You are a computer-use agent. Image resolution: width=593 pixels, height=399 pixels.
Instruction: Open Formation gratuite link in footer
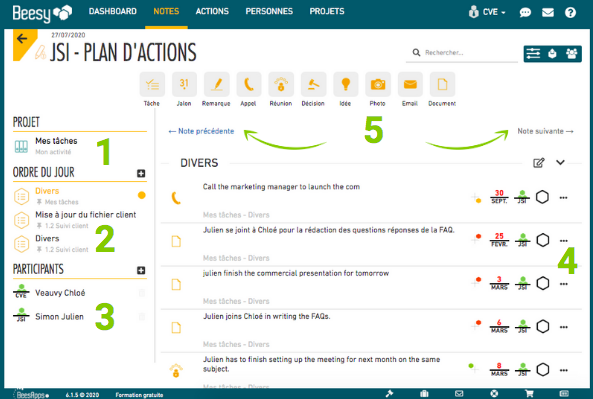pos(139,395)
